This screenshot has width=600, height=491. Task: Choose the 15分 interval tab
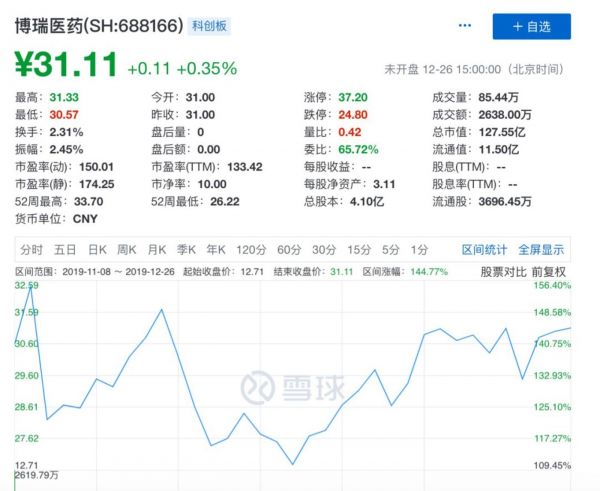click(358, 249)
